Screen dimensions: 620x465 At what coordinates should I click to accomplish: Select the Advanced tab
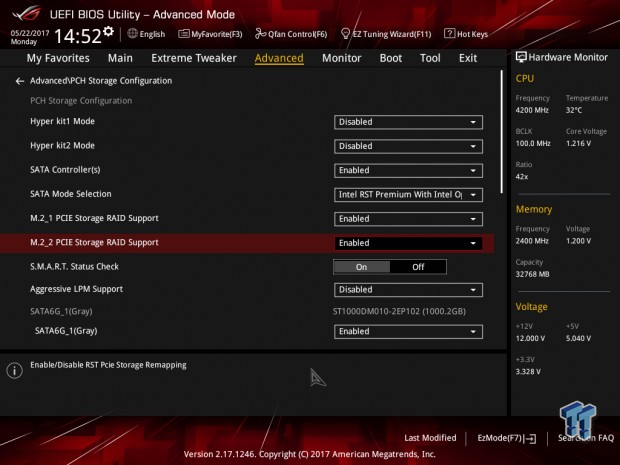click(279, 58)
